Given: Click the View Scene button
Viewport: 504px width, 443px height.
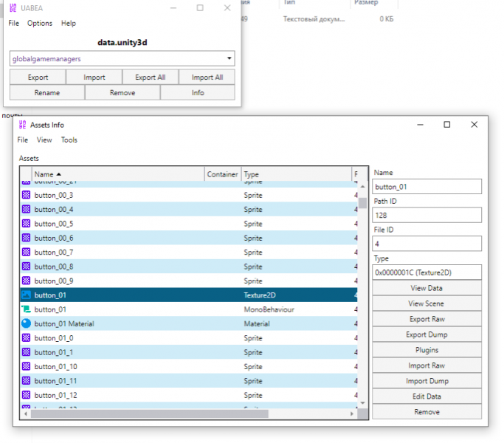Looking at the screenshot, I should coord(427,303).
